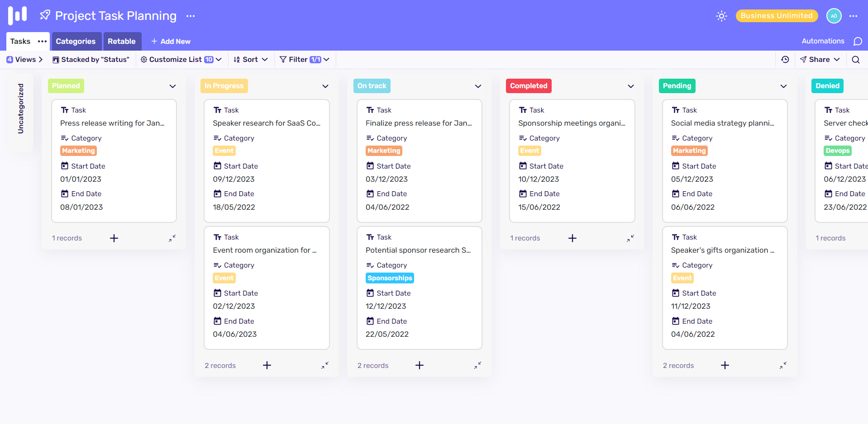Click the Marketing tag on the Planned card

pos(78,151)
